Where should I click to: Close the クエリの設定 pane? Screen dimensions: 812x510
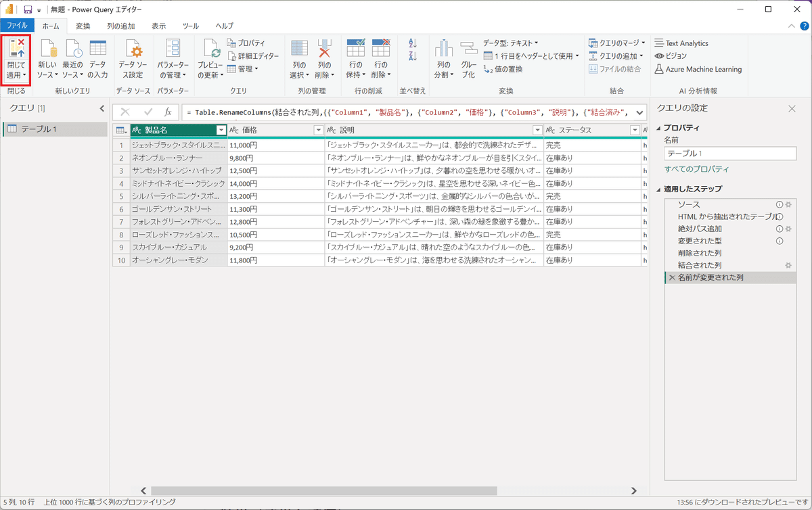click(792, 108)
